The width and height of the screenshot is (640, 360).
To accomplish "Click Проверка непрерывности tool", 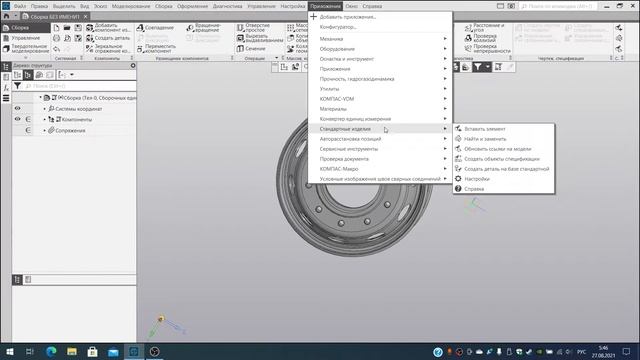I will coord(487,49).
